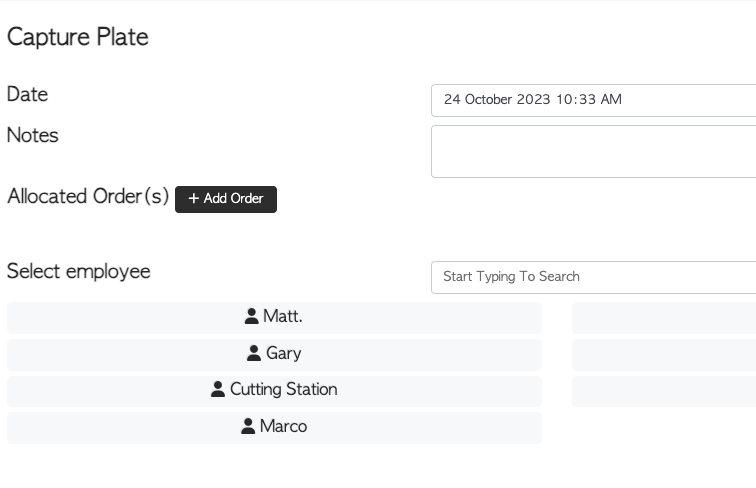Select employee Matt.
The image size is (756, 488).
[x=274, y=317]
